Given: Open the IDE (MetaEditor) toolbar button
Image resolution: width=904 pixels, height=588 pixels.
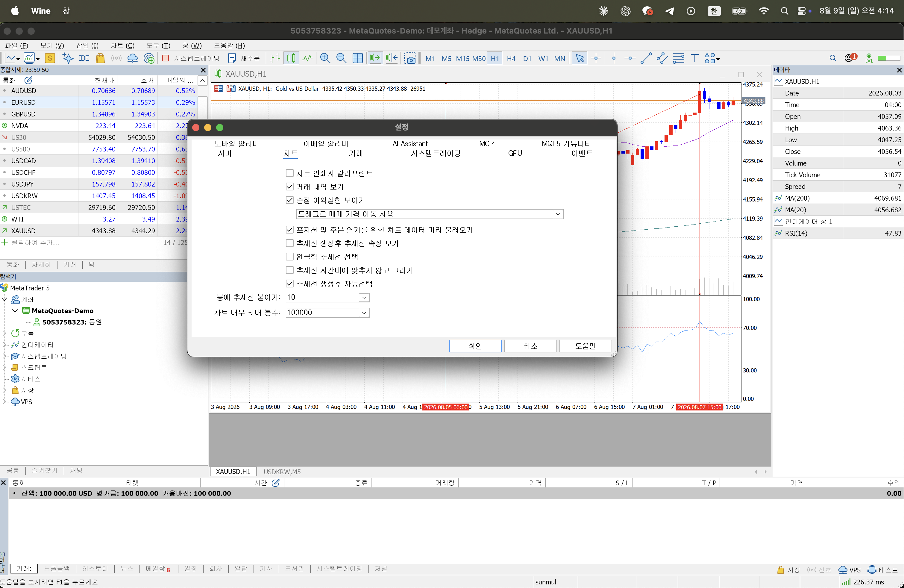Looking at the screenshot, I should pyautogui.click(x=84, y=58).
